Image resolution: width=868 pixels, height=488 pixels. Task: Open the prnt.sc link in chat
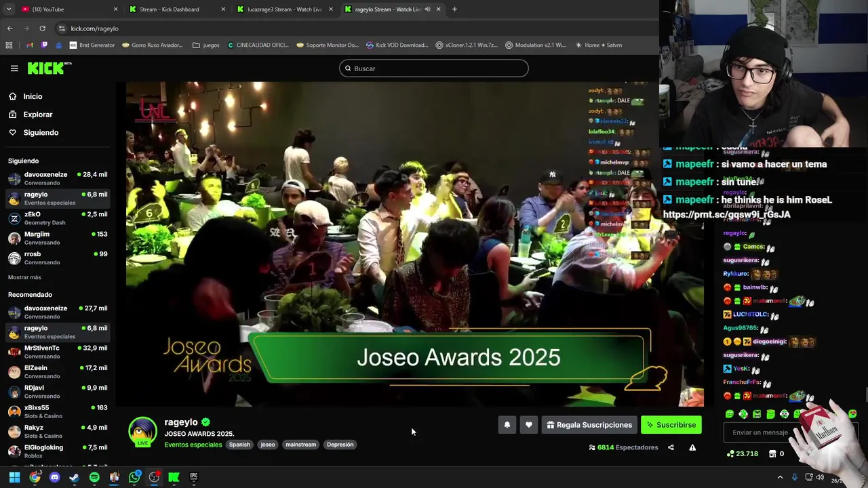[726, 214]
